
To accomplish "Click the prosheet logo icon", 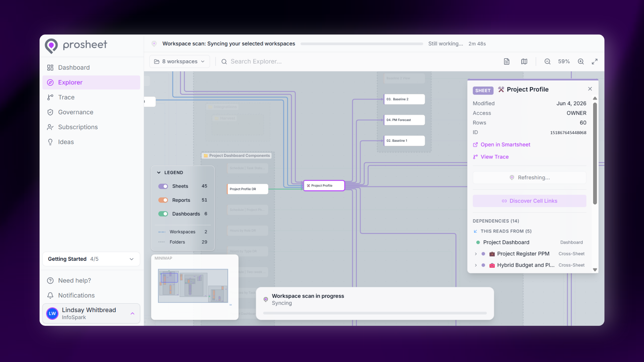I will pos(51,46).
